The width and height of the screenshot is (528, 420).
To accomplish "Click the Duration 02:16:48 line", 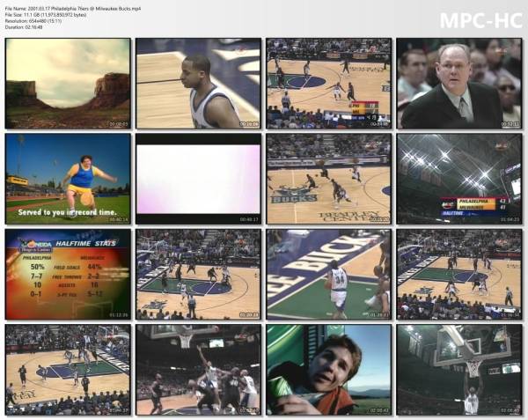I will pyautogui.click(x=24, y=27).
